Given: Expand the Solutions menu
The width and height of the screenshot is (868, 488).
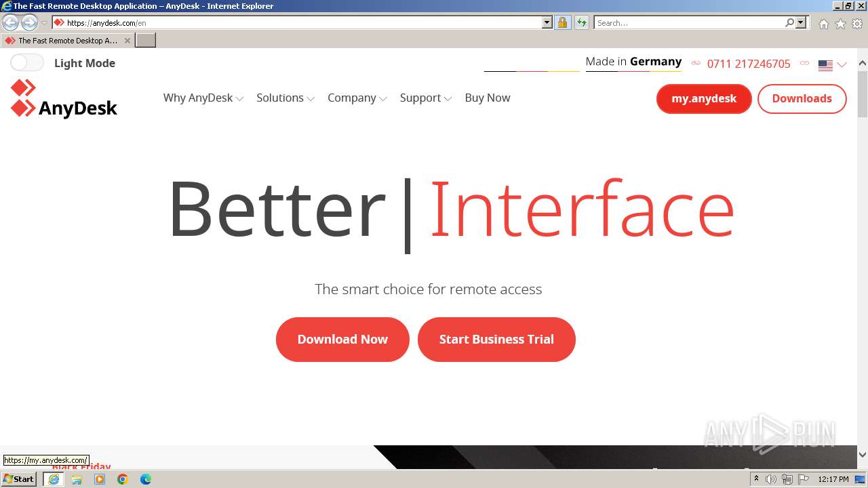Looking at the screenshot, I should click(285, 98).
